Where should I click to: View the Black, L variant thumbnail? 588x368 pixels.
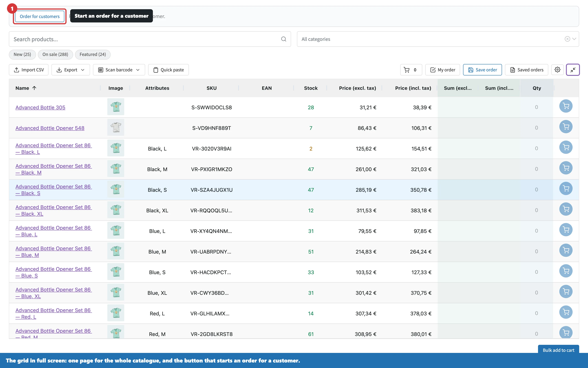tap(116, 148)
